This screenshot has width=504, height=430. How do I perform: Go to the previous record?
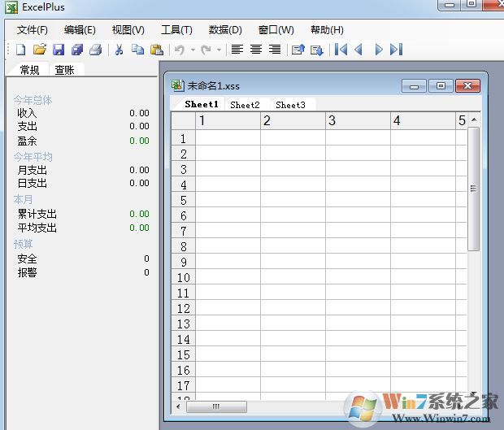click(358, 50)
